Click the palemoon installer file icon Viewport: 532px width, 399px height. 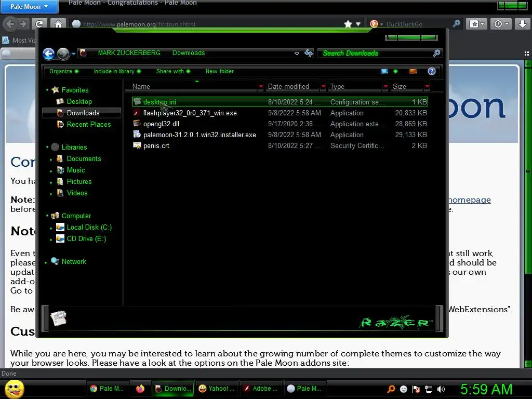(137, 135)
